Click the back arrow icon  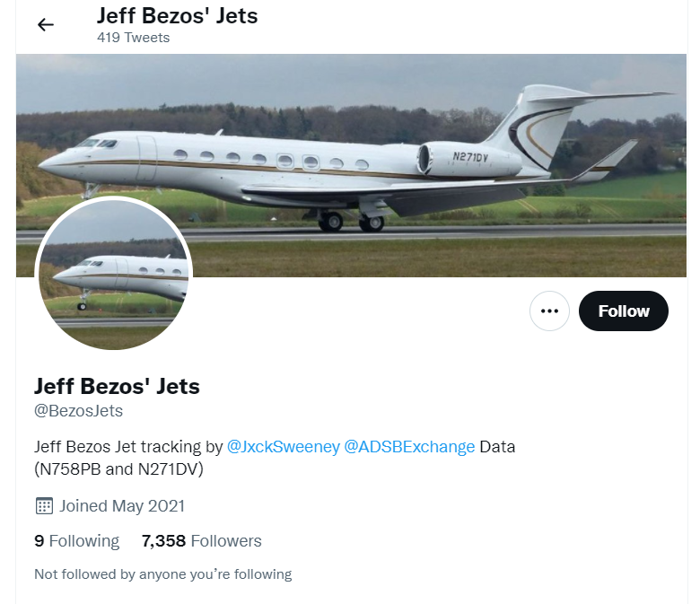pyautogui.click(x=45, y=24)
